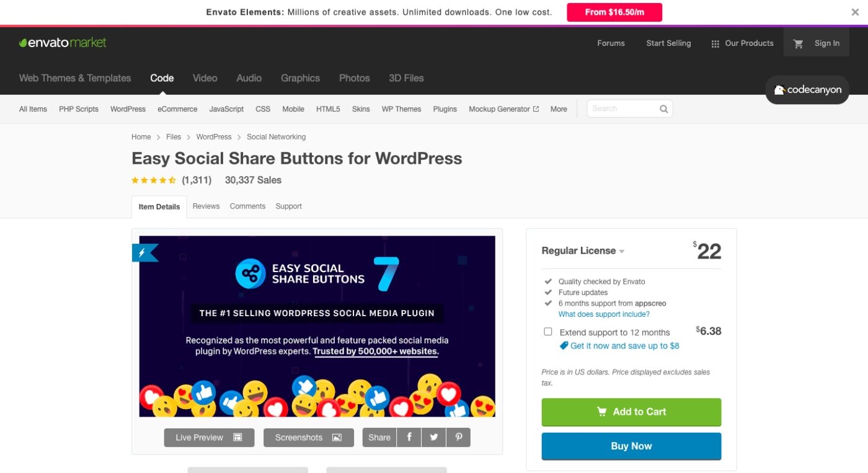Screen dimensions: 868x473
Task: Go to Files breadcrumb
Action: [174, 137]
